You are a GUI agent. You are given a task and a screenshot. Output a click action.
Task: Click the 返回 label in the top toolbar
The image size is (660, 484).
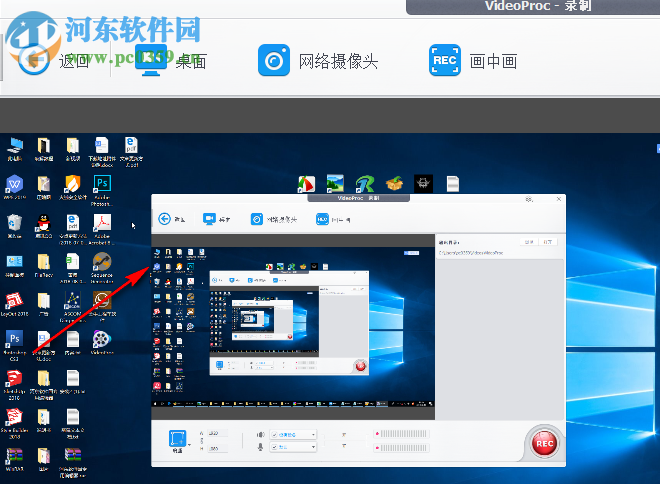[74, 61]
